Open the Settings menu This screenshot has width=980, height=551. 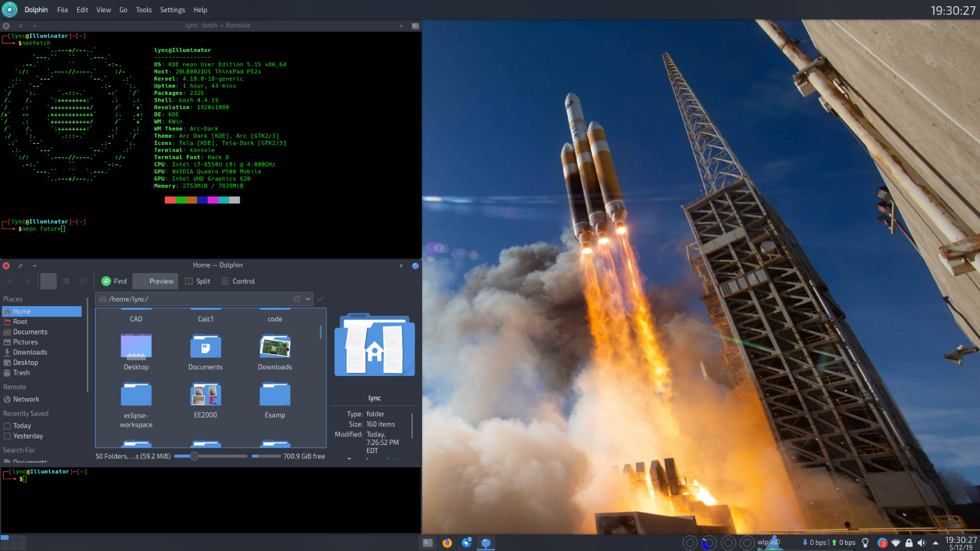(x=173, y=10)
